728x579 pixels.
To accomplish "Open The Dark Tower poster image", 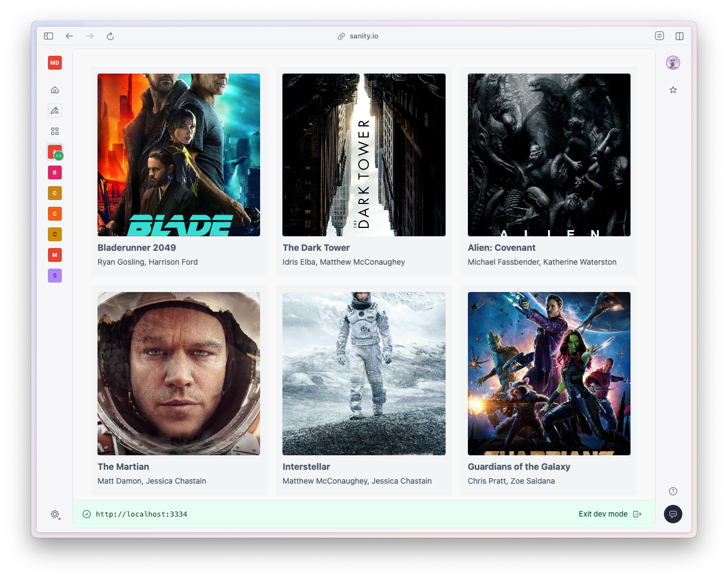I will [x=364, y=155].
